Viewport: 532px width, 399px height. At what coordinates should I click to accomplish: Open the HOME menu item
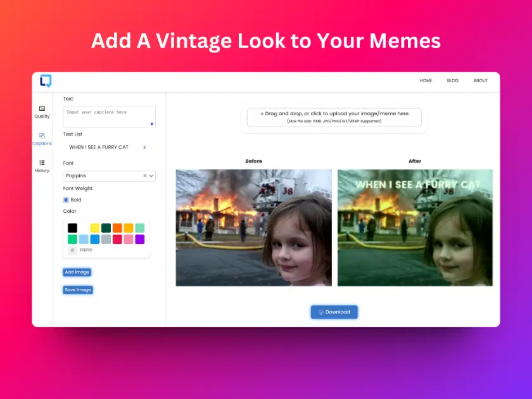426,80
